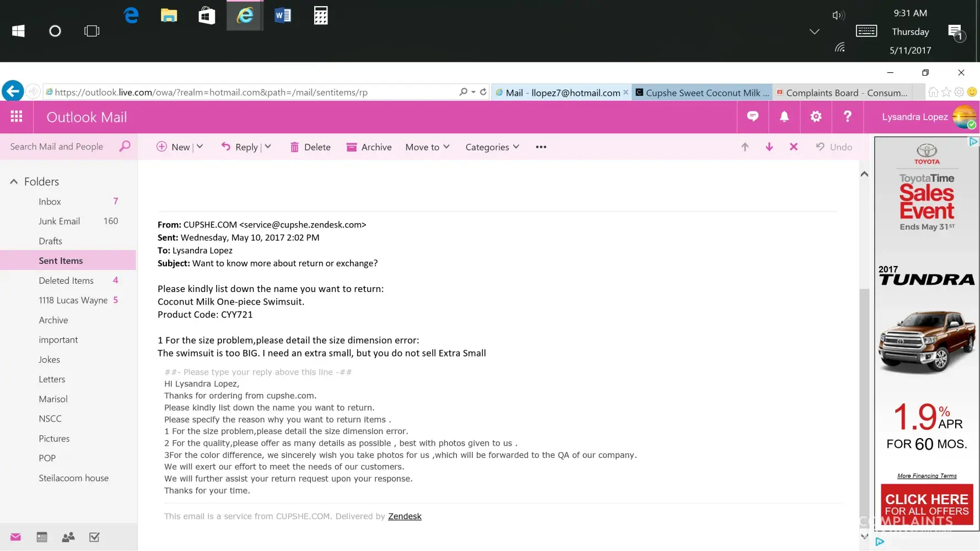Go to the next message arrow
The height and width of the screenshot is (551, 980).
(x=769, y=147)
